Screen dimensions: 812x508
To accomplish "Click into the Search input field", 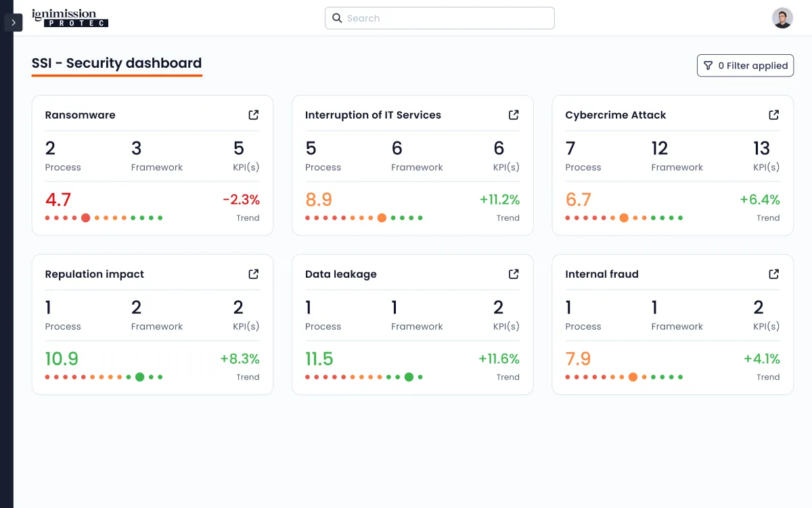I will pyautogui.click(x=447, y=18).
